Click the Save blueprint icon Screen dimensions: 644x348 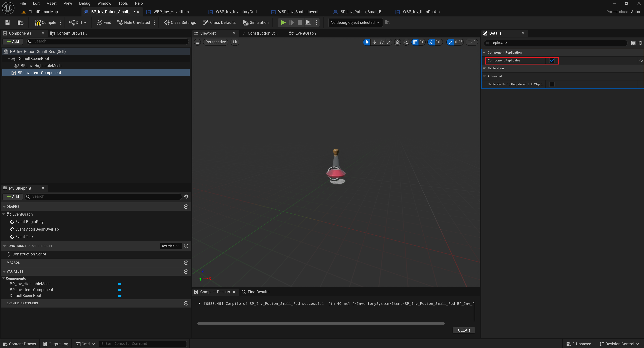(8, 23)
